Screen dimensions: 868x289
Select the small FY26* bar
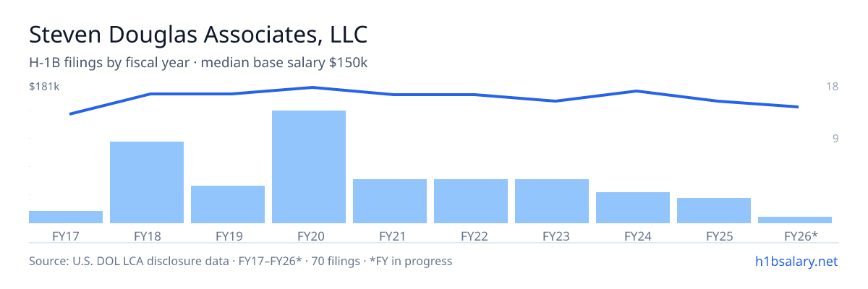click(795, 220)
